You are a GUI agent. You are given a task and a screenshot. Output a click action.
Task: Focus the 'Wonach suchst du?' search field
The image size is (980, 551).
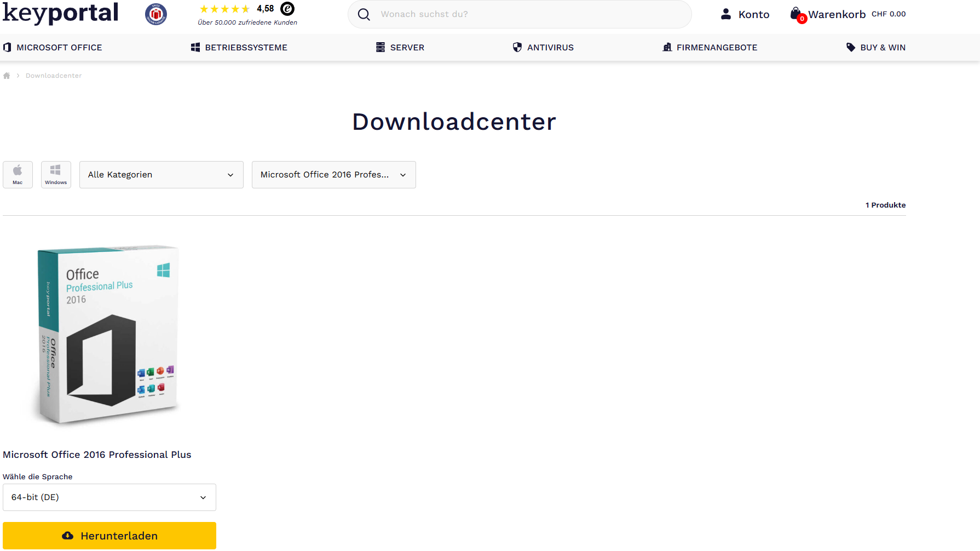526,14
